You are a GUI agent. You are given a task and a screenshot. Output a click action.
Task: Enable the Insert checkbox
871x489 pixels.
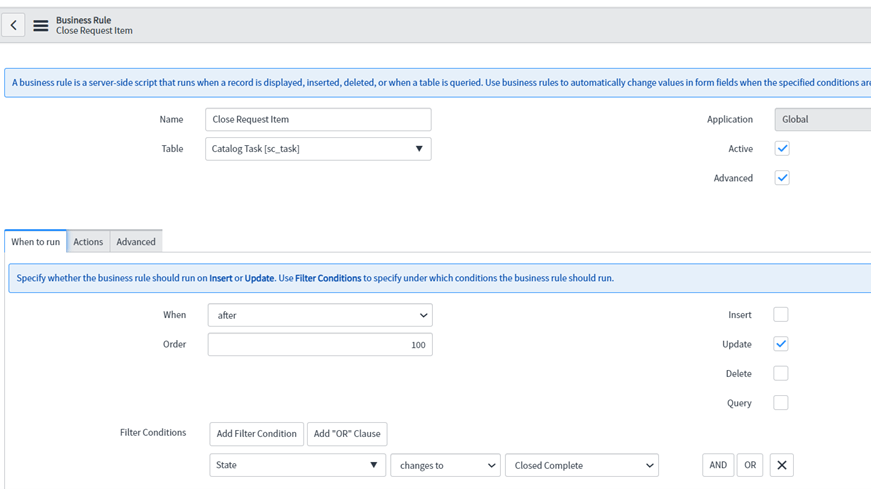coord(780,315)
